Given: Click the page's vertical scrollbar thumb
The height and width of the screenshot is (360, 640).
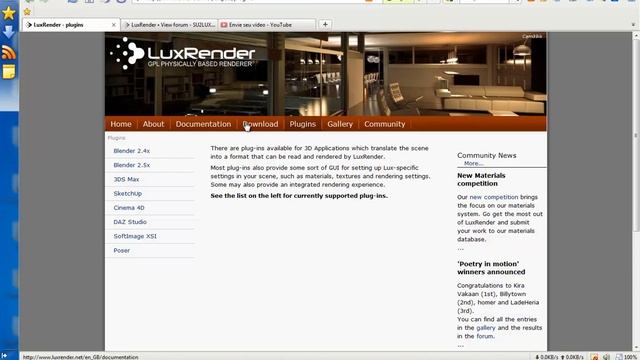Looking at the screenshot, I should point(636,135).
